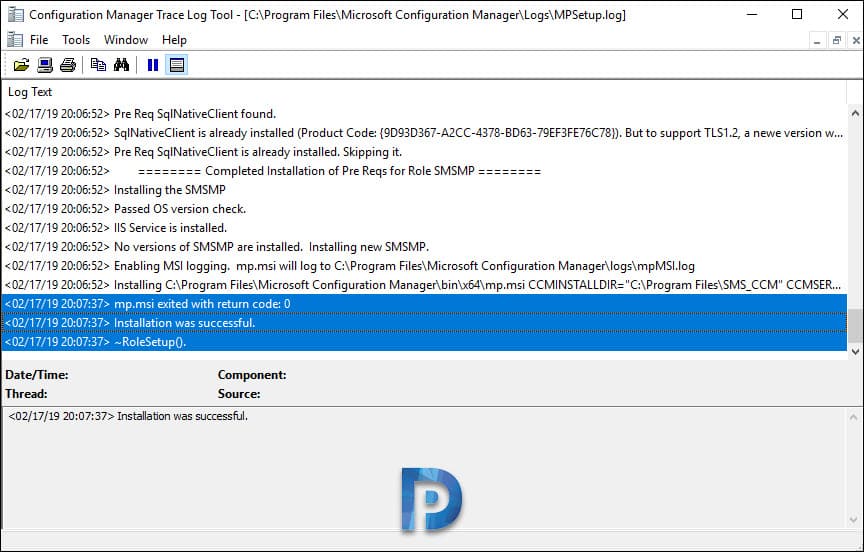Click the Date/Time label in details

pyautogui.click(x=37, y=375)
